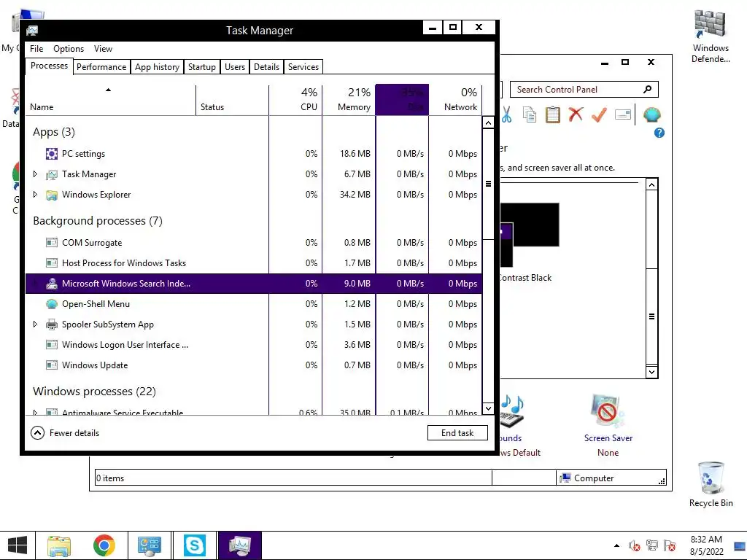The image size is (747, 560).
Task: Click the Search Control Panel field
Action: (584, 90)
